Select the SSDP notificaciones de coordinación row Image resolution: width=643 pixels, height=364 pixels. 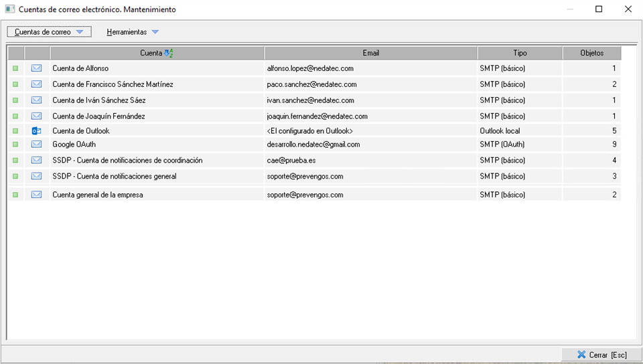pyautogui.click(x=127, y=161)
